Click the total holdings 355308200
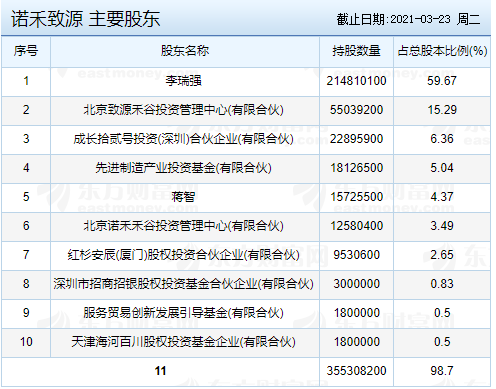 pos(356,371)
